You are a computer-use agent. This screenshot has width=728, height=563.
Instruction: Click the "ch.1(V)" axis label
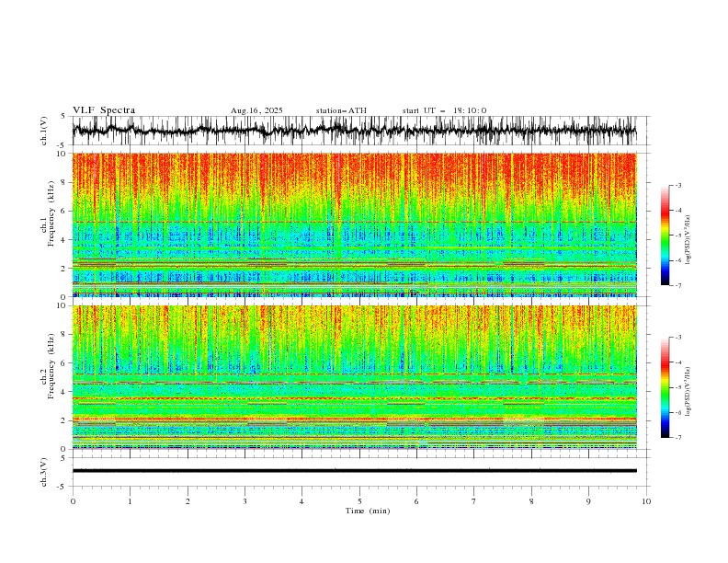(44, 131)
